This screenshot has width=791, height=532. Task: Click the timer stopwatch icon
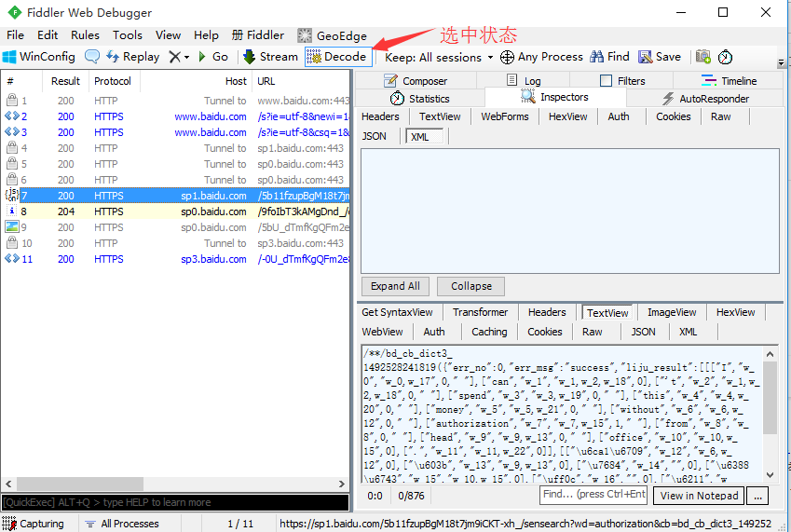point(725,57)
